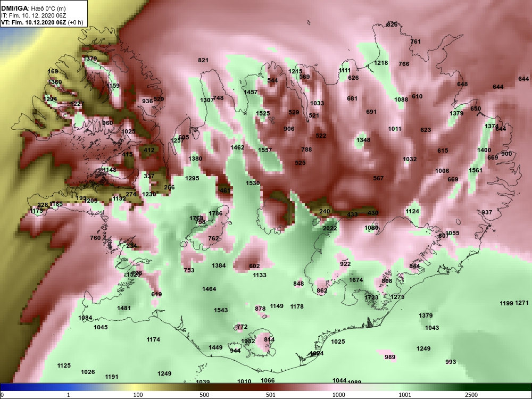The image size is (532, 399).
Task: Click the 761 height label
Action: [x=415, y=41]
